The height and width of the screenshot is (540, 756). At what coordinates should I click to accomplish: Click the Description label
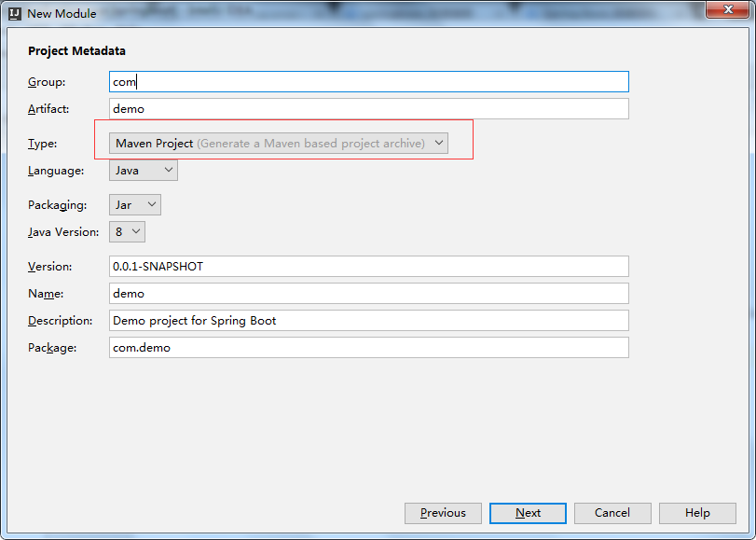(61, 321)
